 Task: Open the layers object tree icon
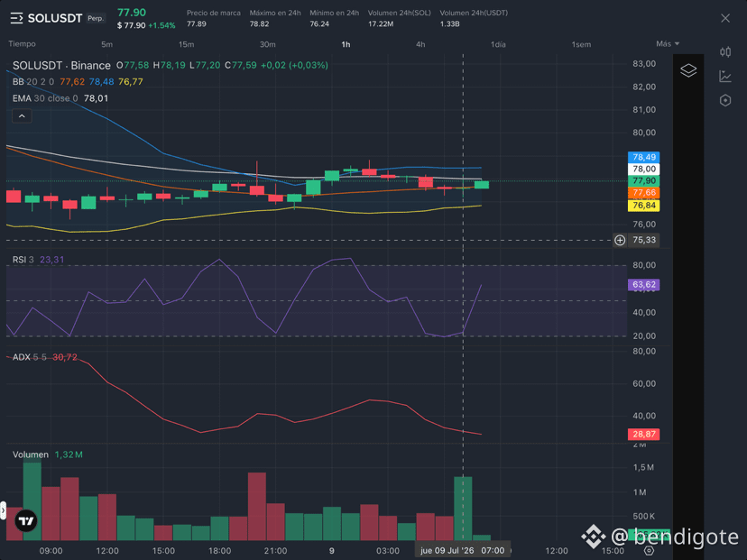pos(688,70)
